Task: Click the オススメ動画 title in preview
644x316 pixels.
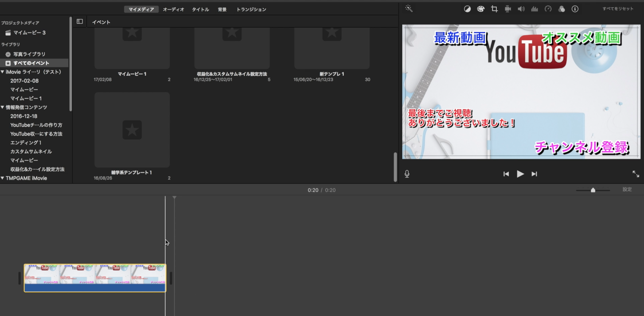Action: (x=582, y=38)
